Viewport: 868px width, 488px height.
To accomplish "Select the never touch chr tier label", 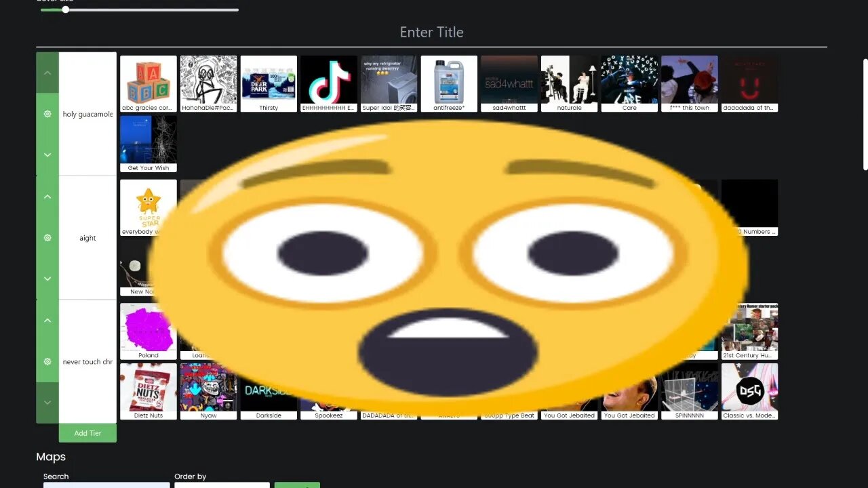I will click(x=87, y=361).
